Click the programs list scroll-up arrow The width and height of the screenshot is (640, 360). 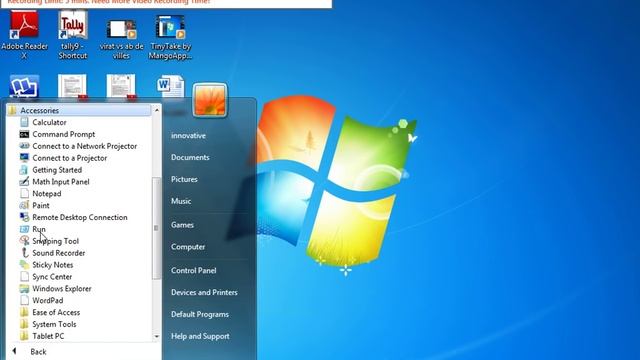157,110
